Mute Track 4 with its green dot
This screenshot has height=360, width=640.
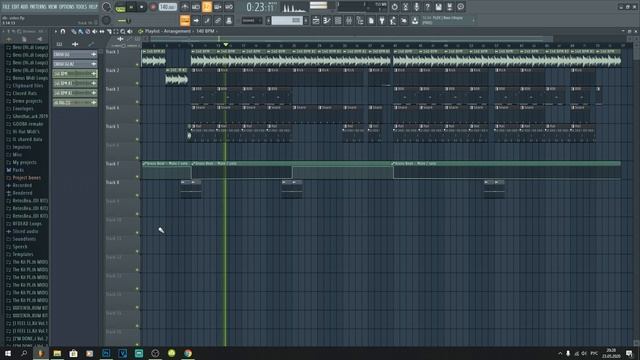[x=137, y=120]
